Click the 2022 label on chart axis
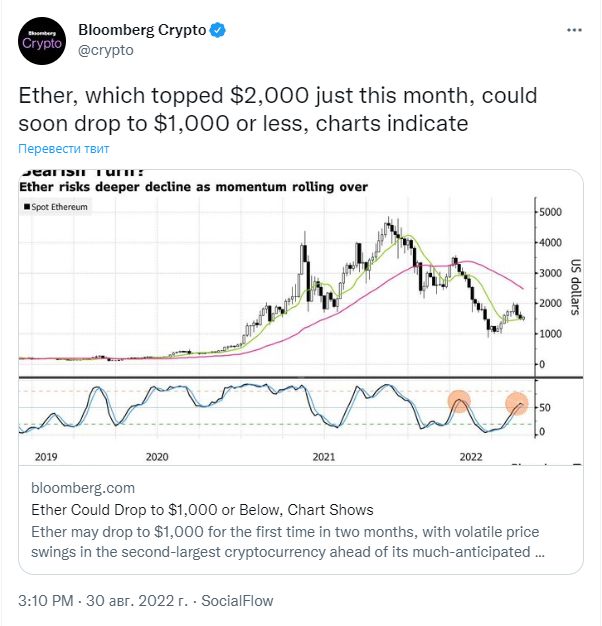Screen dimensions: 602x626 tap(471, 457)
